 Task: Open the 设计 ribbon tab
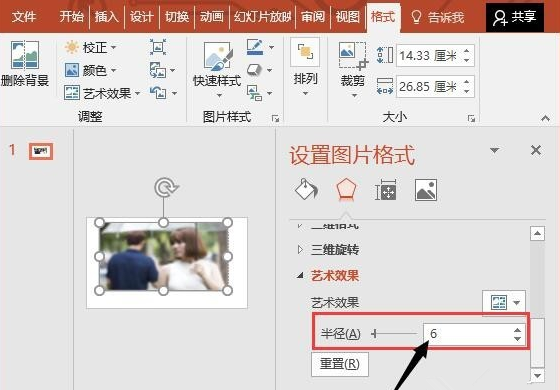click(x=141, y=16)
